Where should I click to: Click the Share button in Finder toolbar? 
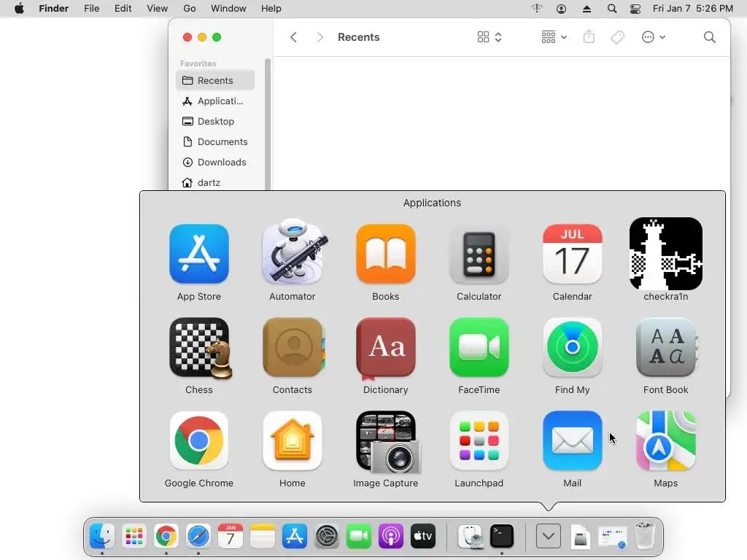point(589,36)
